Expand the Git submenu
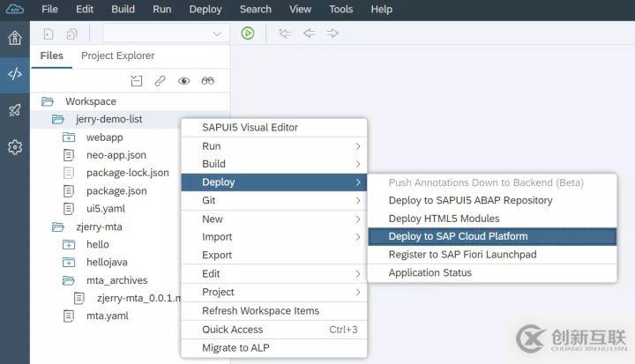Screen dimensions: 635x364 [x=273, y=200]
